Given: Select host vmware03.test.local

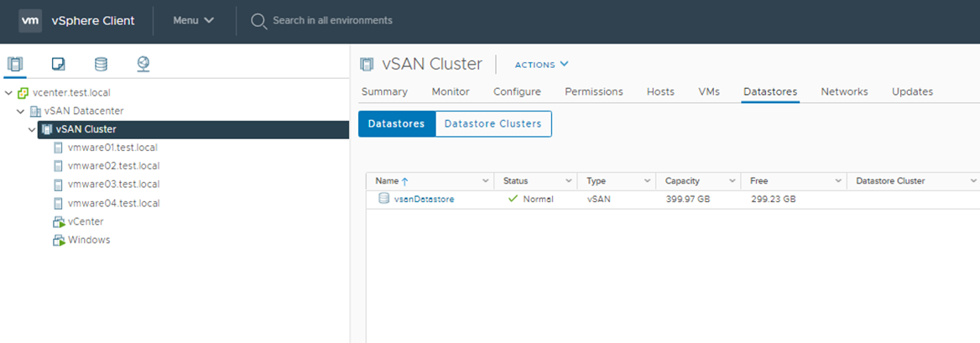Looking at the screenshot, I should click(x=114, y=185).
